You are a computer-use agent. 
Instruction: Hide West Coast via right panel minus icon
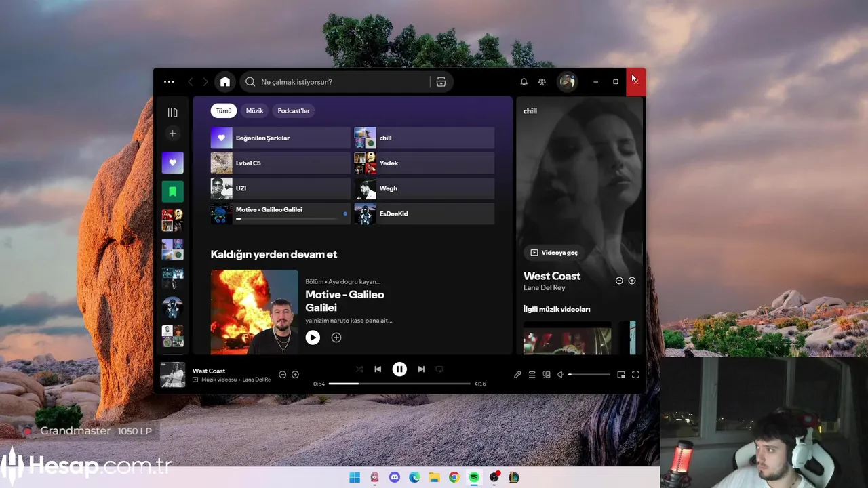(619, 281)
